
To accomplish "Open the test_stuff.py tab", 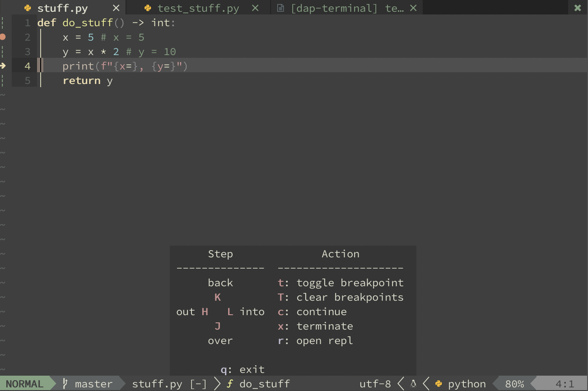I will coord(198,8).
